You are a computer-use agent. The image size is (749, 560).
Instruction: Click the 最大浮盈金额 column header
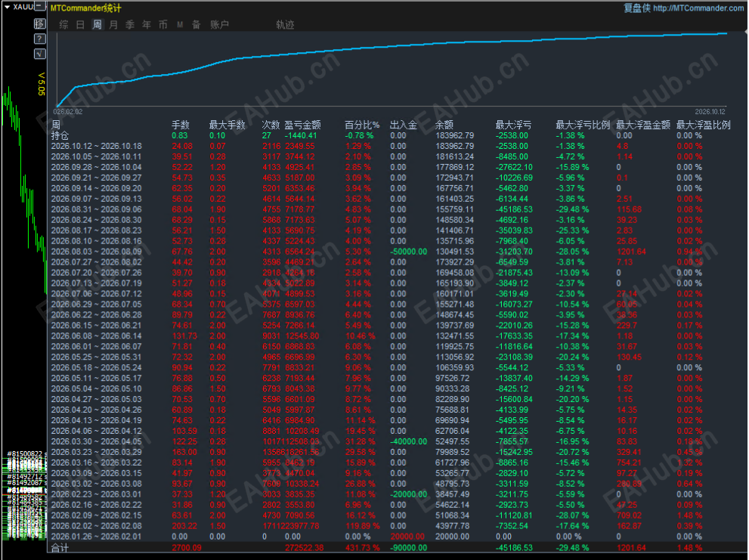(643, 125)
